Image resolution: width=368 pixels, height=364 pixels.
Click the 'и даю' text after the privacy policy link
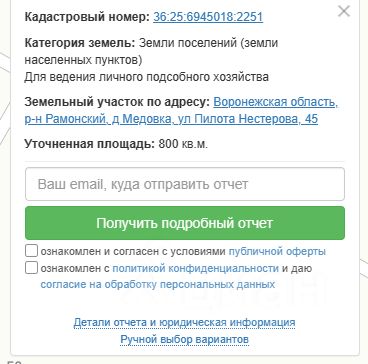(x=297, y=268)
